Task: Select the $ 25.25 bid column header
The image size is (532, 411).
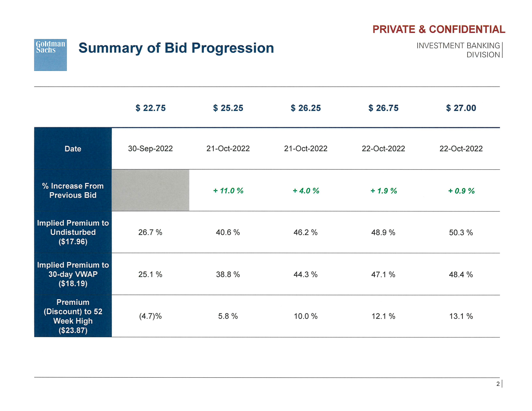Action: pos(228,108)
